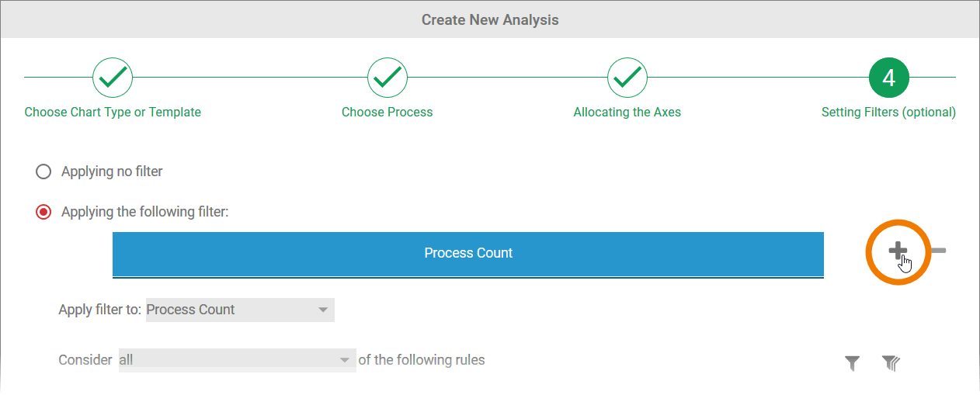980x395 pixels.
Task: Go to the "Choose Chart Type or Template" step
Action: [x=113, y=112]
